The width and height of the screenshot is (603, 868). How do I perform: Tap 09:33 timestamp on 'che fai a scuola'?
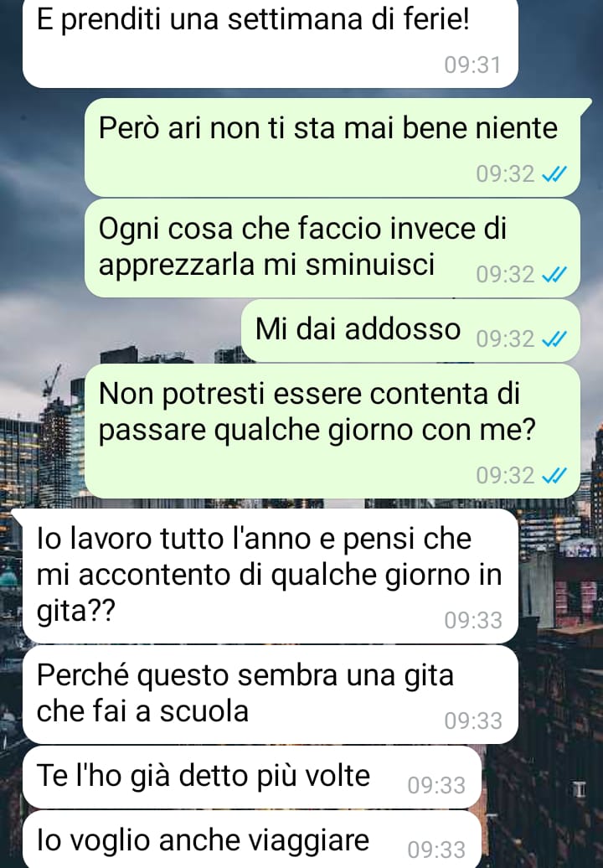pos(473,721)
